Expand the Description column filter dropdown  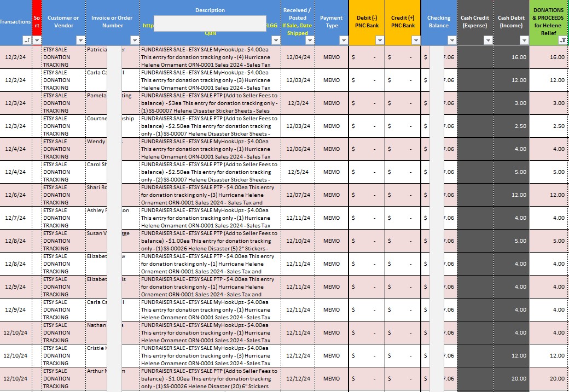pos(276,40)
